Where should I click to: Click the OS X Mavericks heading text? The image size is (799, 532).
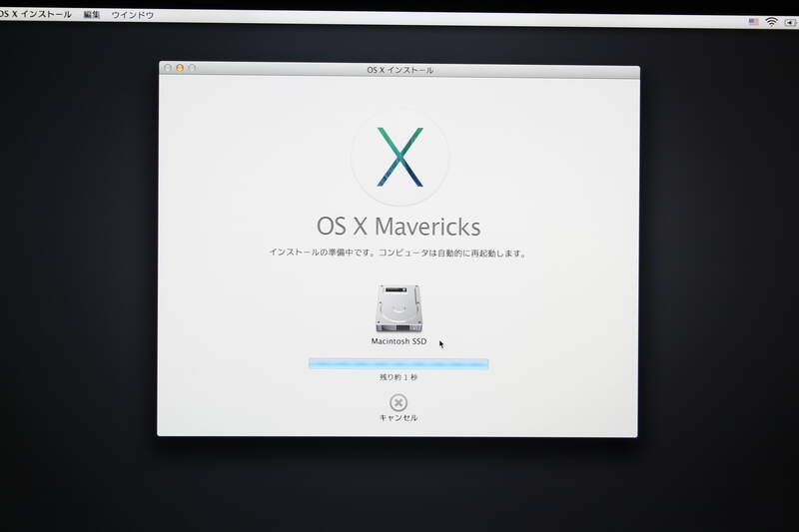(x=399, y=227)
